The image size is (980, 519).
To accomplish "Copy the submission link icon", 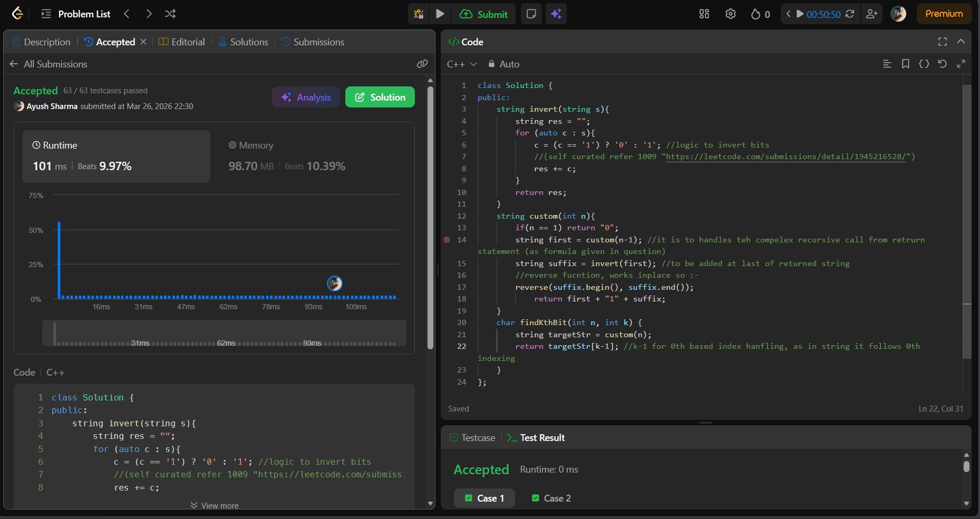I will pos(422,64).
